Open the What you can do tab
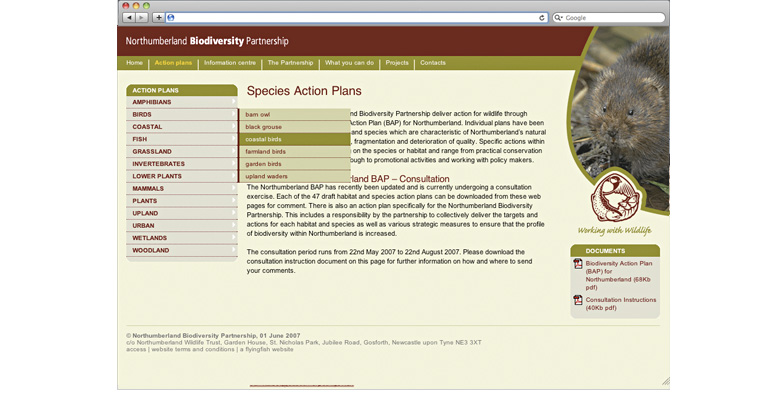This screenshot has width=780, height=415. pyautogui.click(x=349, y=63)
